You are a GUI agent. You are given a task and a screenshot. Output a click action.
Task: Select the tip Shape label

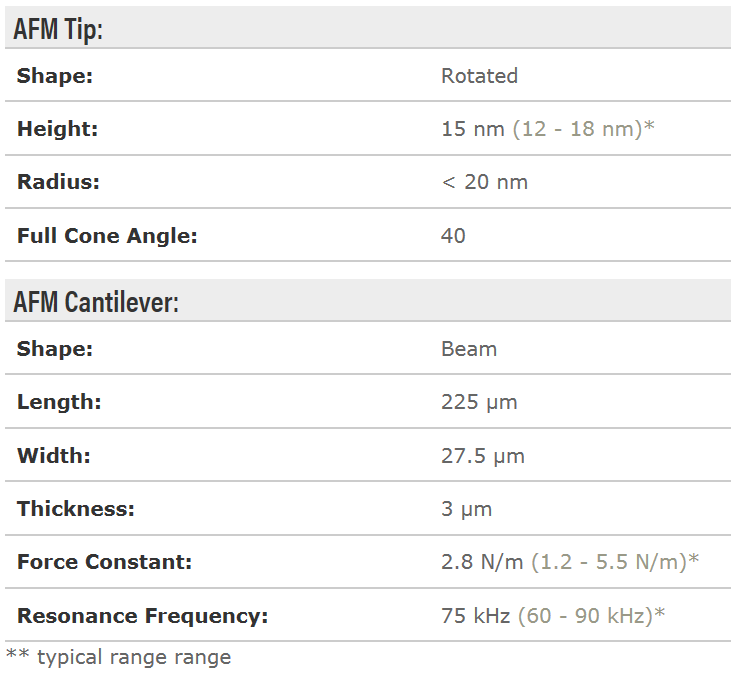click(55, 76)
